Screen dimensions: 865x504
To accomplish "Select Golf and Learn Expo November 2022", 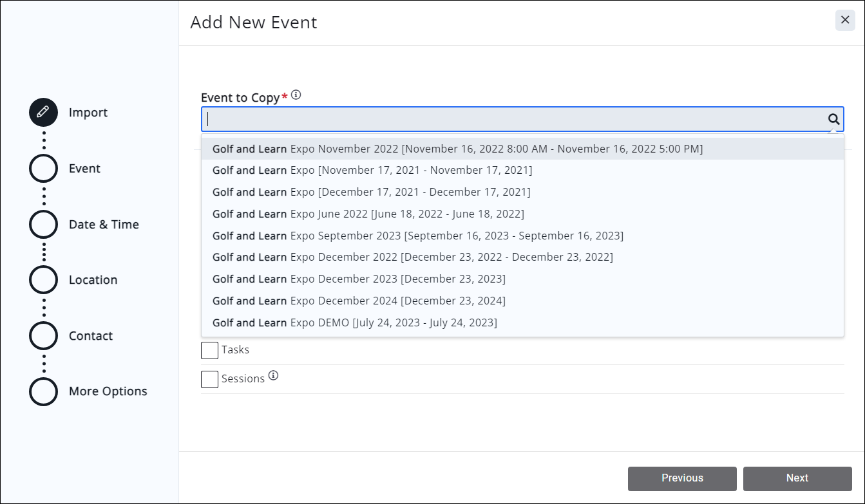I will [458, 149].
